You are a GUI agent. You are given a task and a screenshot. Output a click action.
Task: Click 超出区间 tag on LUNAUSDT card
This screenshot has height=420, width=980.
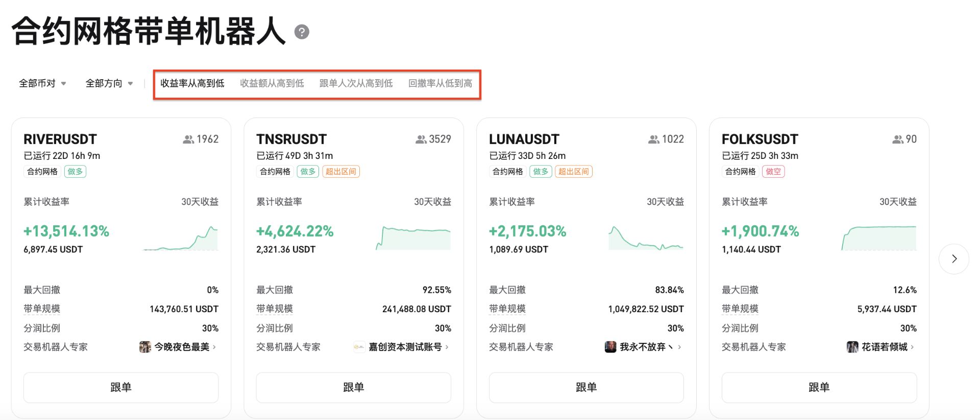coord(574,172)
